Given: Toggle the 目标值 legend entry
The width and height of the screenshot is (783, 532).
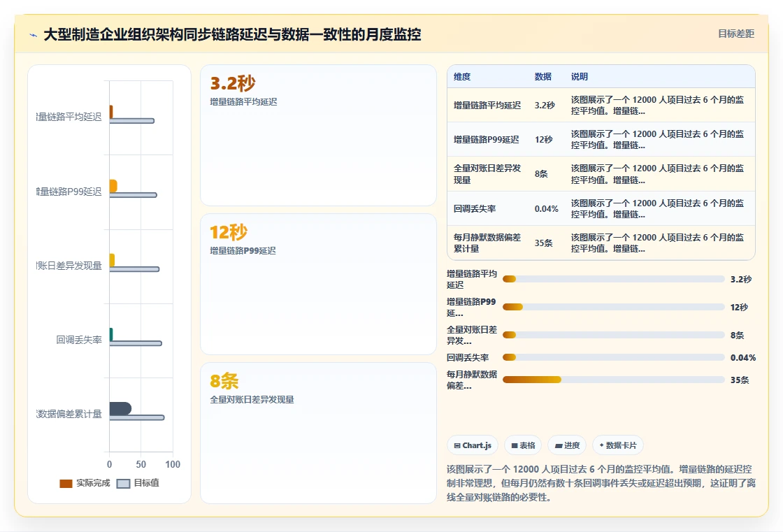Looking at the screenshot, I should (x=138, y=483).
